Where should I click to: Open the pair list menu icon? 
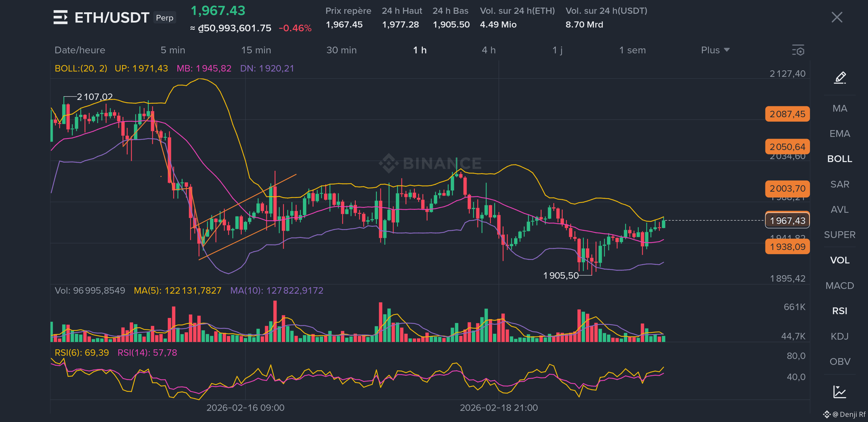click(x=61, y=17)
